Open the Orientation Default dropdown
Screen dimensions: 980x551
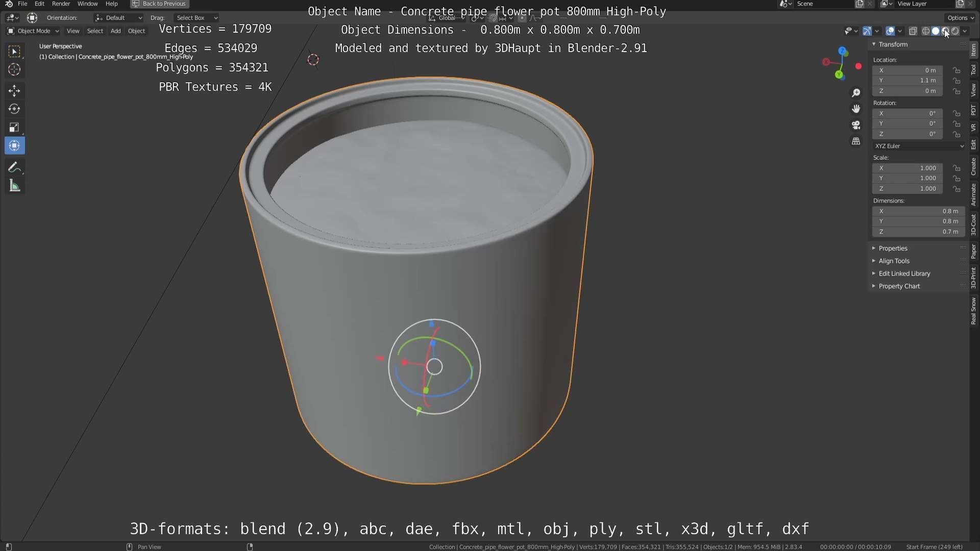pyautogui.click(x=118, y=18)
